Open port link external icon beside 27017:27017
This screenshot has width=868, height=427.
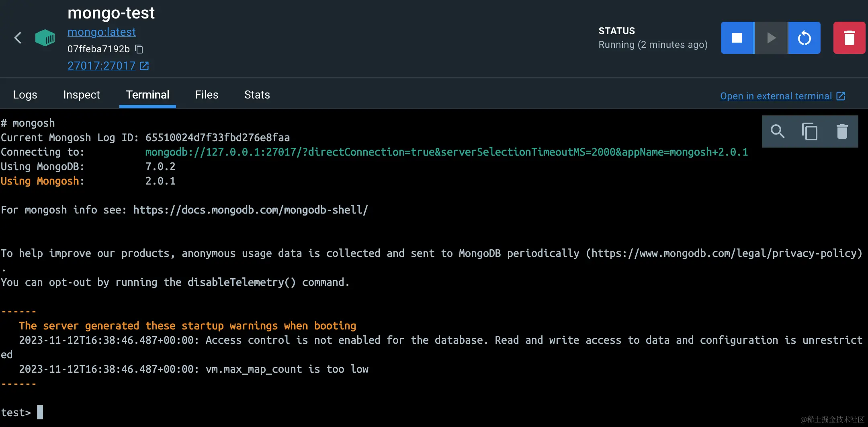tap(145, 66)
